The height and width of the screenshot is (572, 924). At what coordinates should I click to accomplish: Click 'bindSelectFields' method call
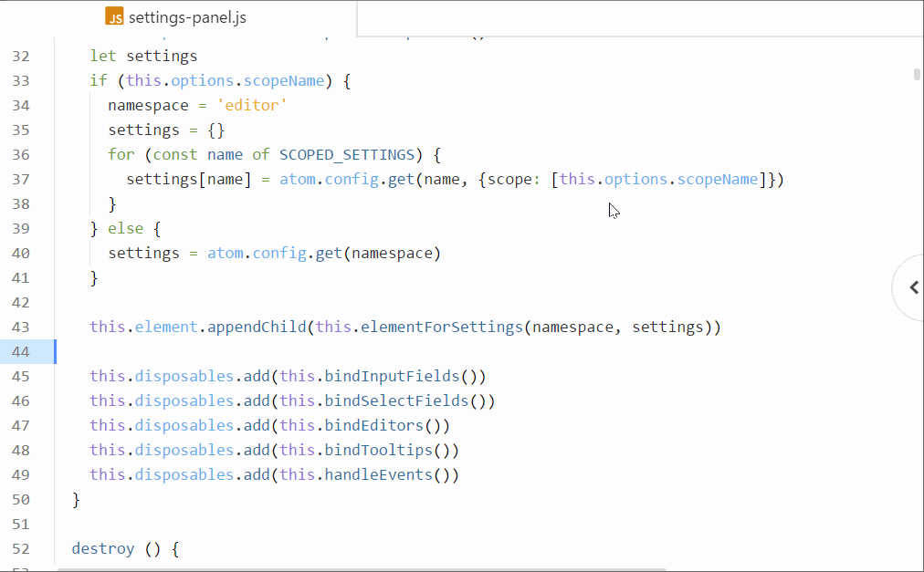click(396, 401)
